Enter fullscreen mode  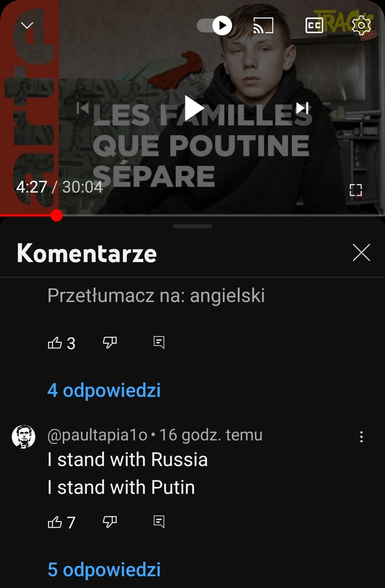(356, 190)
